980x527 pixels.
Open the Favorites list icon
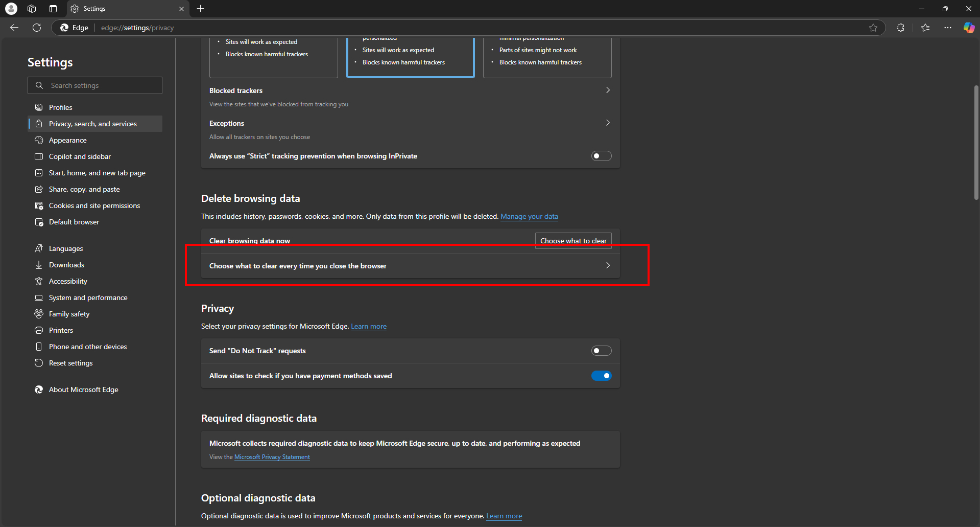(x=925, y=28)
